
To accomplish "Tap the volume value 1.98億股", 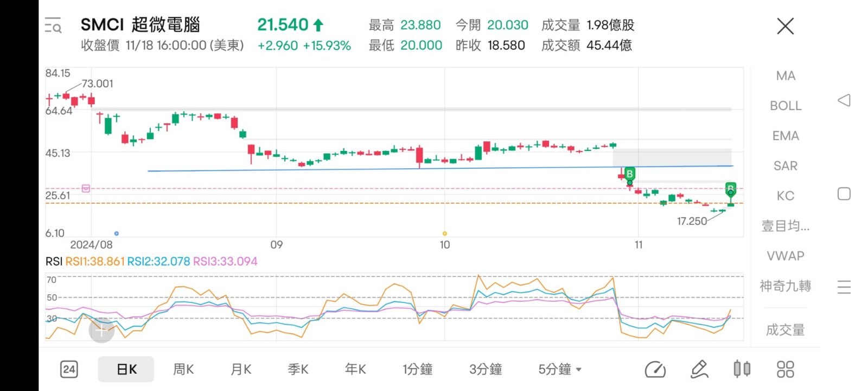I will point(610,25).
